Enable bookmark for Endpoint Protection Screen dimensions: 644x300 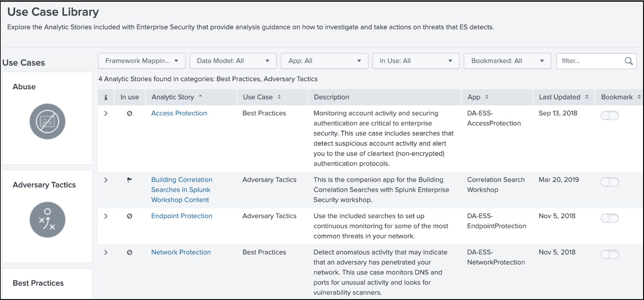(x=610, y=218)
